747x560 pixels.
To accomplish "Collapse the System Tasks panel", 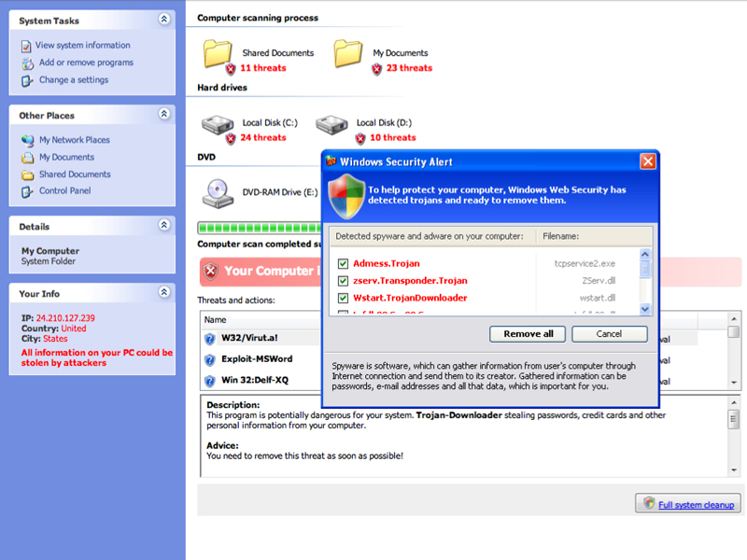I will point(164,19).
